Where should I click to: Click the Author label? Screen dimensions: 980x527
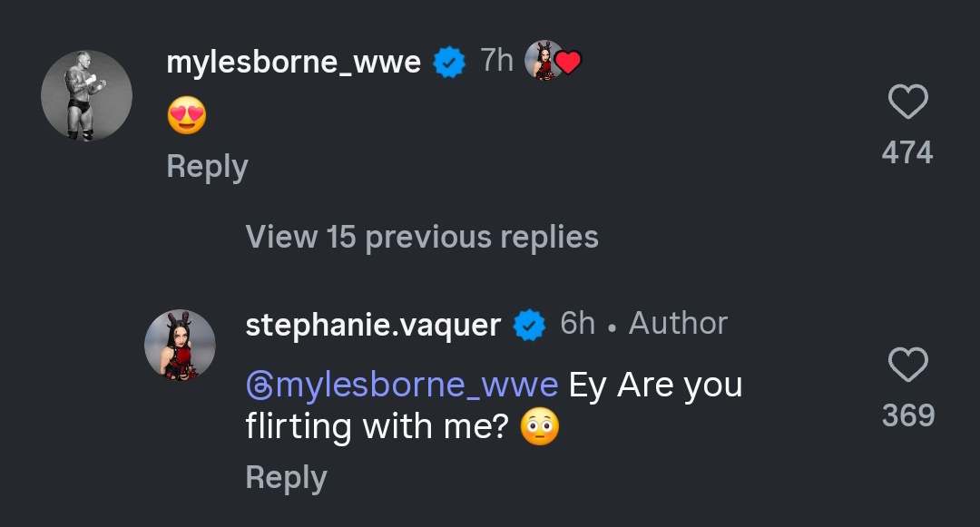(x=678, y=323)
